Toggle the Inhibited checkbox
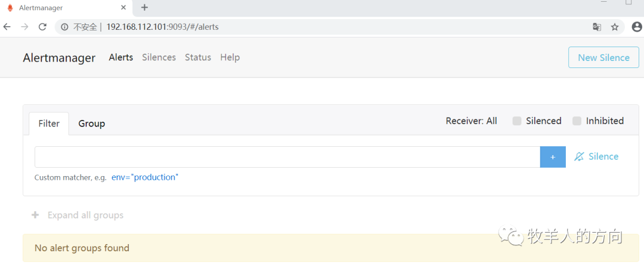The height and width of the screenshot is (265, 644). pos(577,121)
